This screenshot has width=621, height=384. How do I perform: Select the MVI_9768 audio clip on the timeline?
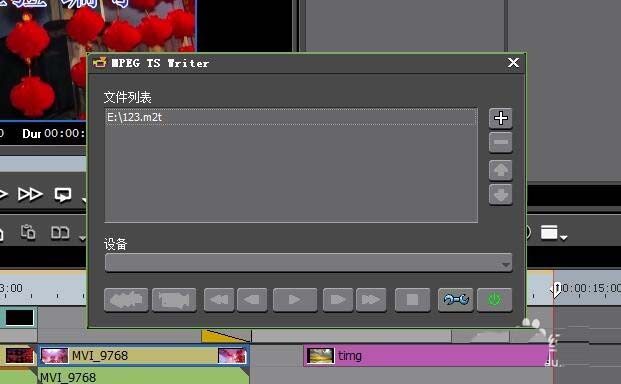tap(143, 376)
